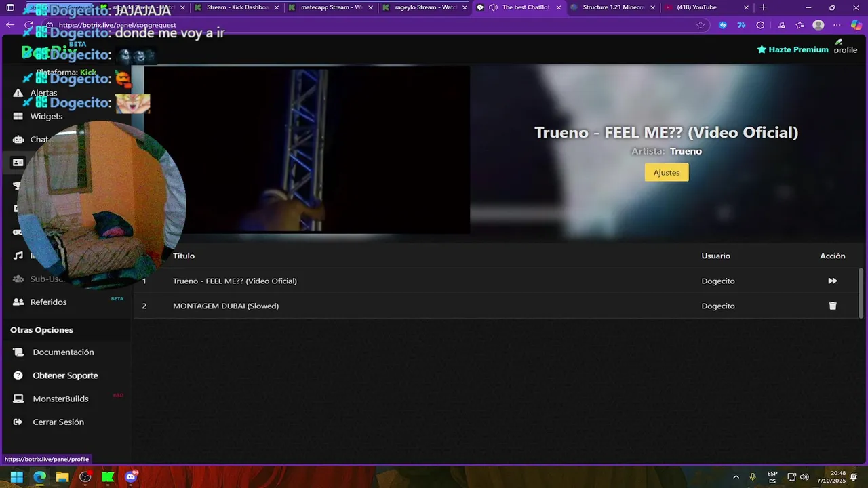The image size is (868, 488).
Task: Open MonsterBuilds sponsored link
Action: [x=60, y=398]
